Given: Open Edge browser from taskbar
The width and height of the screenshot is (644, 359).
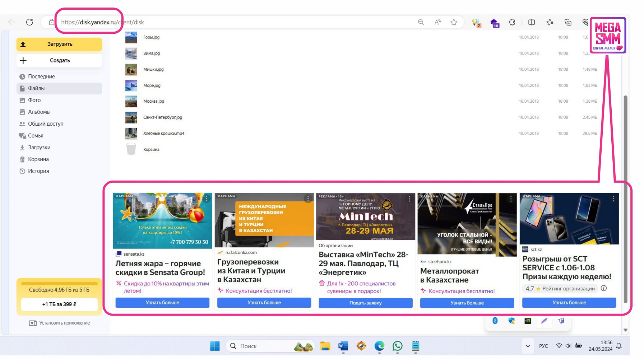Looking at the screenshot, I should pos(379,346).
